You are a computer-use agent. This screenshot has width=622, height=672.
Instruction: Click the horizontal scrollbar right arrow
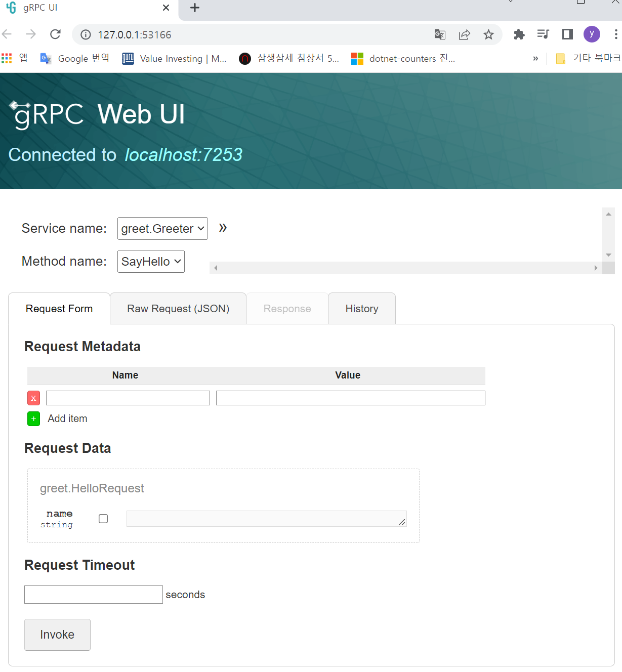tap(596, 268)
